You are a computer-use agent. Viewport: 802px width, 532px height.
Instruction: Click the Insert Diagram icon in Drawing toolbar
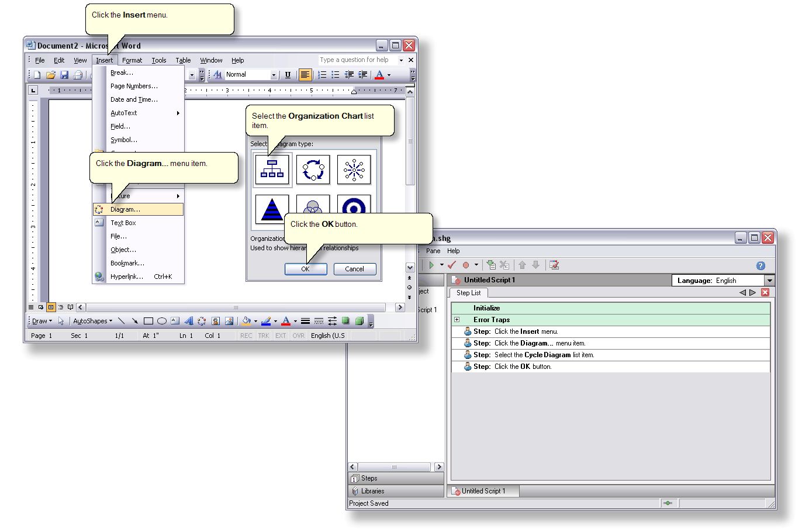pos(202,321)
